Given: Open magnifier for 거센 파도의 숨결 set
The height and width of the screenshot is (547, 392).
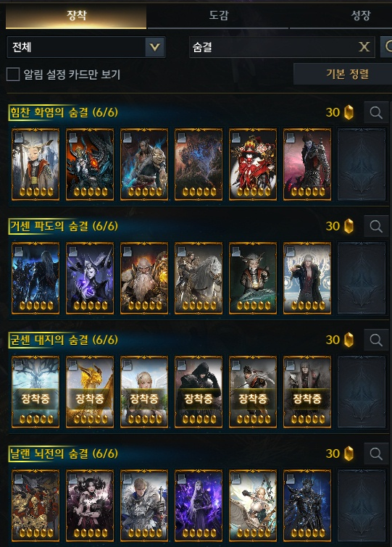Looking at the screenshot, I should point(376,226).
